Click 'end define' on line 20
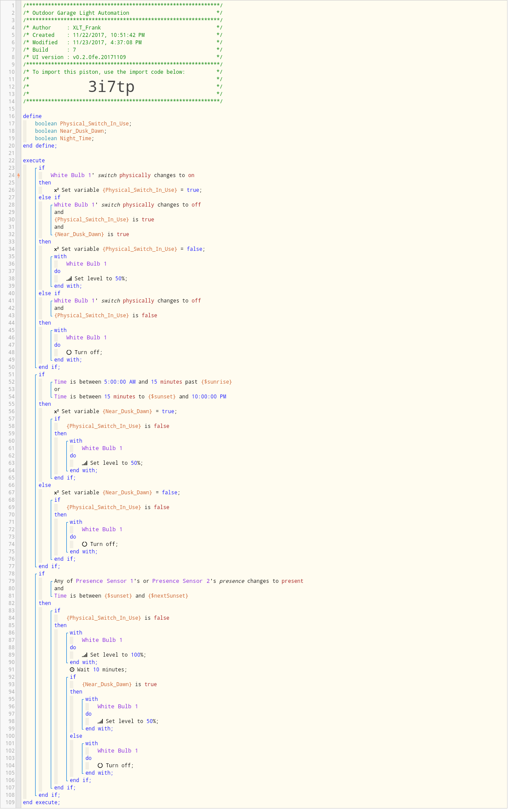 pos(40,146)
